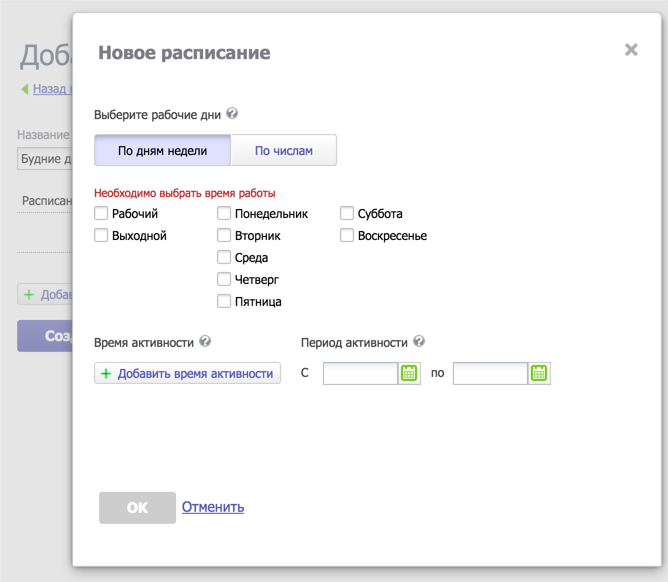668x582 pixels.
Task: Open calendar picker for end date 'по'
Action: point(539,373)
